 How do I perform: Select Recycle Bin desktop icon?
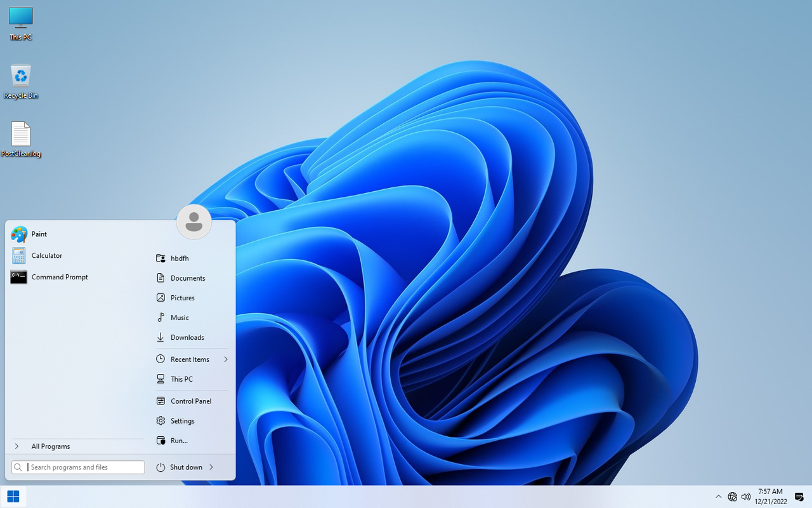pos(21,81)
